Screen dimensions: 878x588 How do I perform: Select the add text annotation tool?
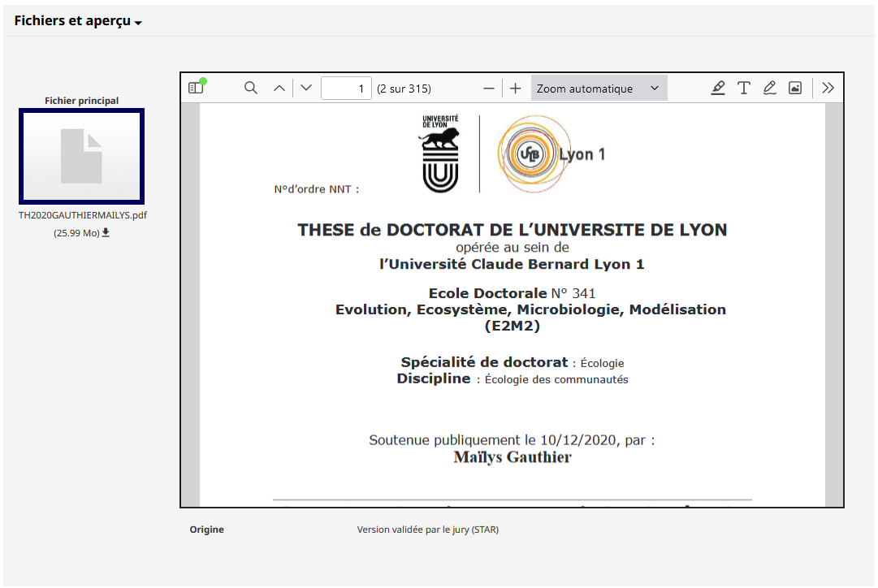pos(744,88)
